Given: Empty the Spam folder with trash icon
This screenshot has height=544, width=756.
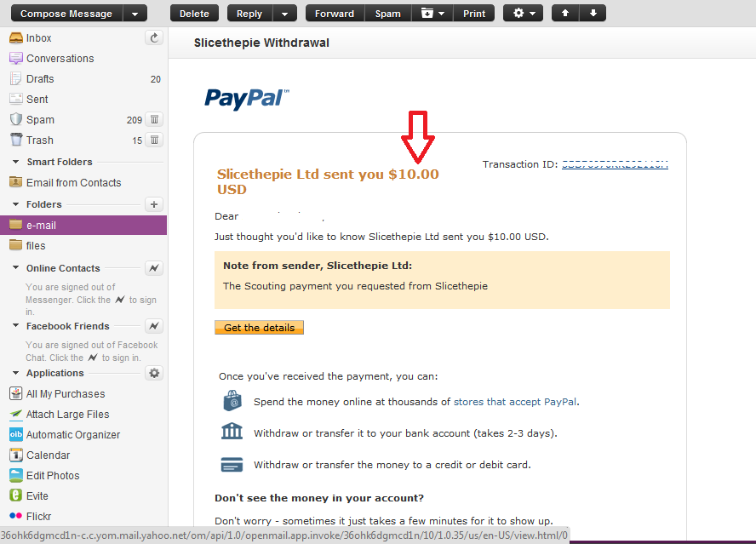Looking at the screenshot, I should [154, 119].
